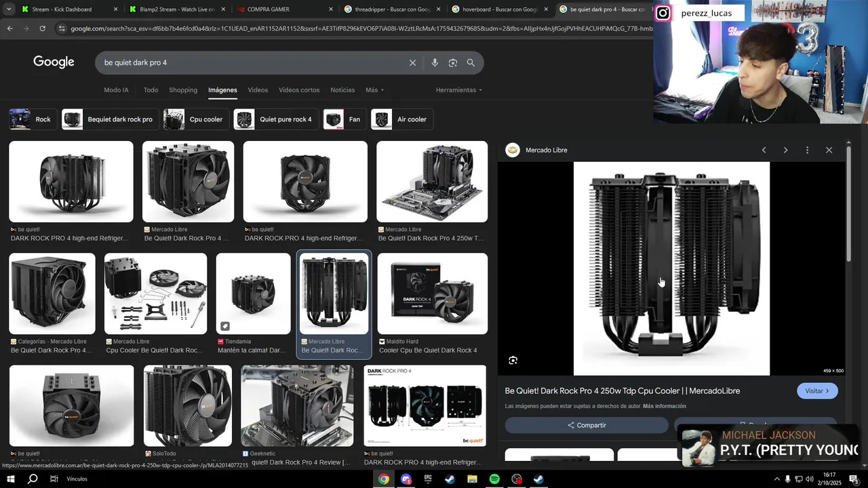Screen dimensions: 868x488
Task: Open the Windows Start menu
Action: tap(10, 479)
